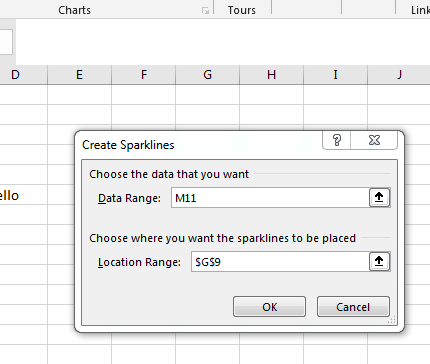The width and height of the screenshot is (430, 364).
Task: Open the Charts group dialog launcher
Action: [x=205, y=11]
